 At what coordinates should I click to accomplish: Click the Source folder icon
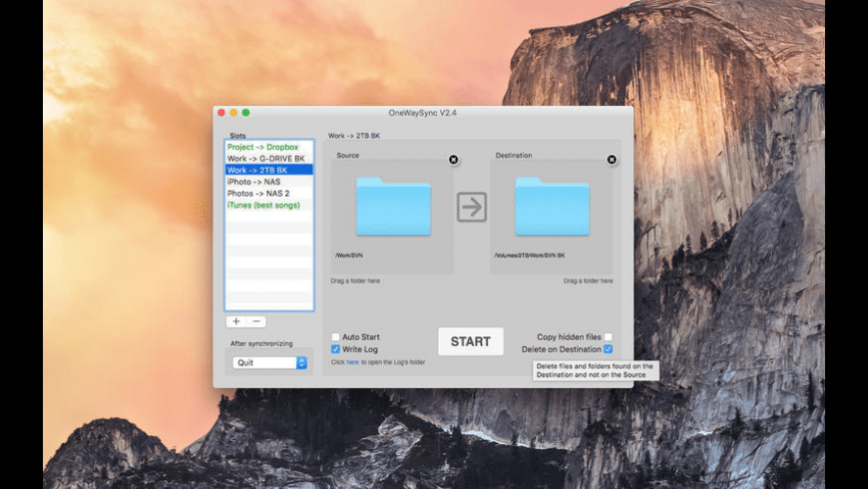[x=393, y=207]
